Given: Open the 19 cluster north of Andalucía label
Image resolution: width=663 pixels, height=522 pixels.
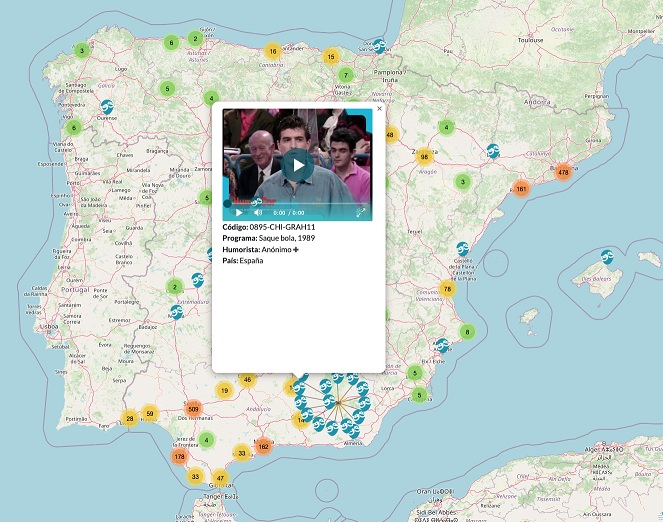Looking at the screenshot, I should click(225, 390).
